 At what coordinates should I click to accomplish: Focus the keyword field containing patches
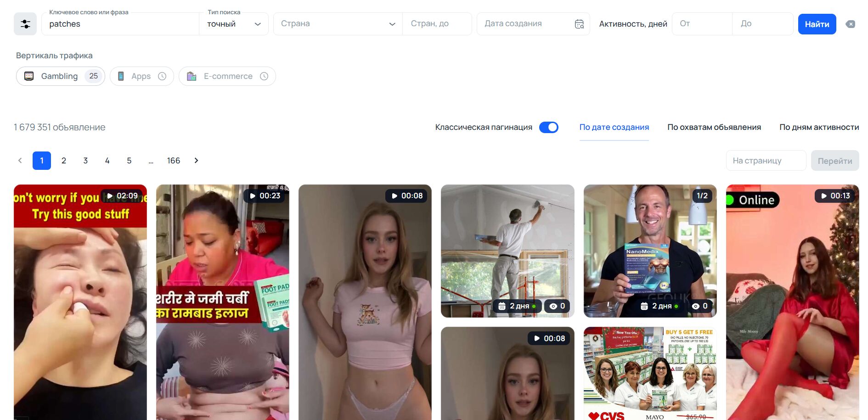[x=120, y=24]
